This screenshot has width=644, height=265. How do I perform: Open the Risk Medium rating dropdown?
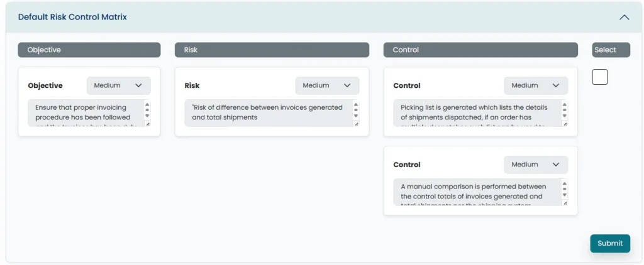[x=327, y=85]
